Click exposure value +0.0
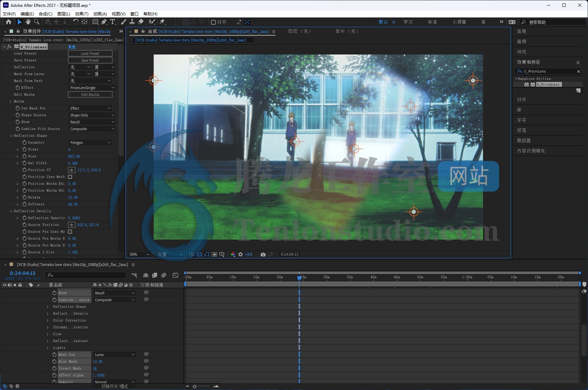 [x=249, y=254]
